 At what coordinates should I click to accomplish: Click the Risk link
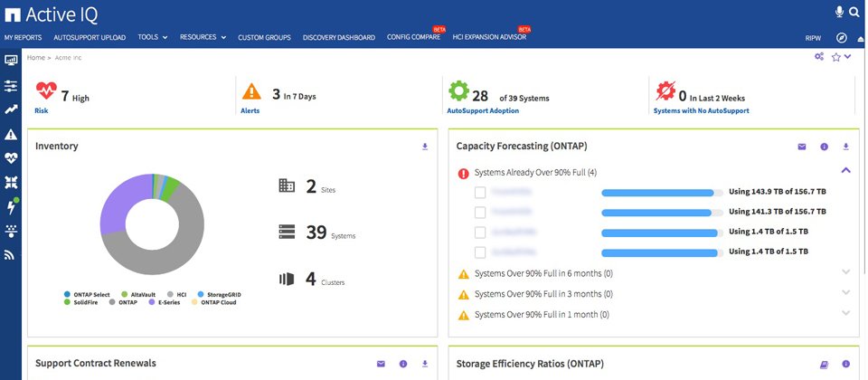click(42, 110)
